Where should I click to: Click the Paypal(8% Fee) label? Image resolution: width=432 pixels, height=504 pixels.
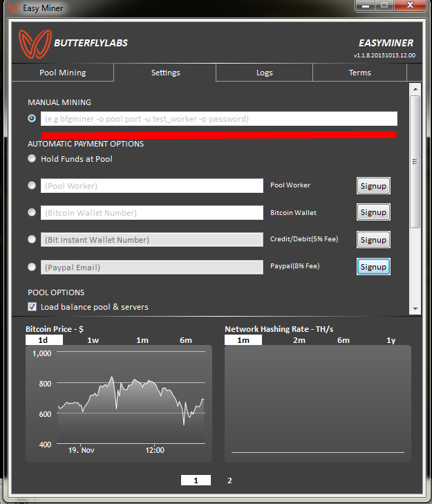click(x=294, y=265)
